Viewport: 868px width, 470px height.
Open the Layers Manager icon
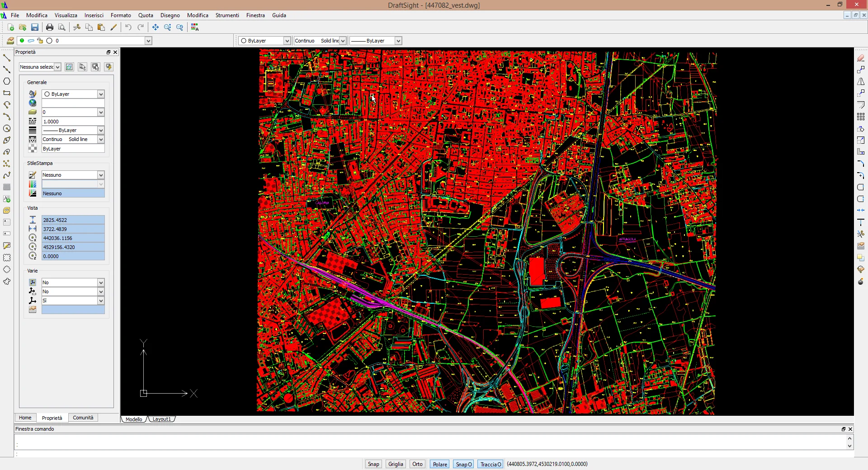(10, 41)
